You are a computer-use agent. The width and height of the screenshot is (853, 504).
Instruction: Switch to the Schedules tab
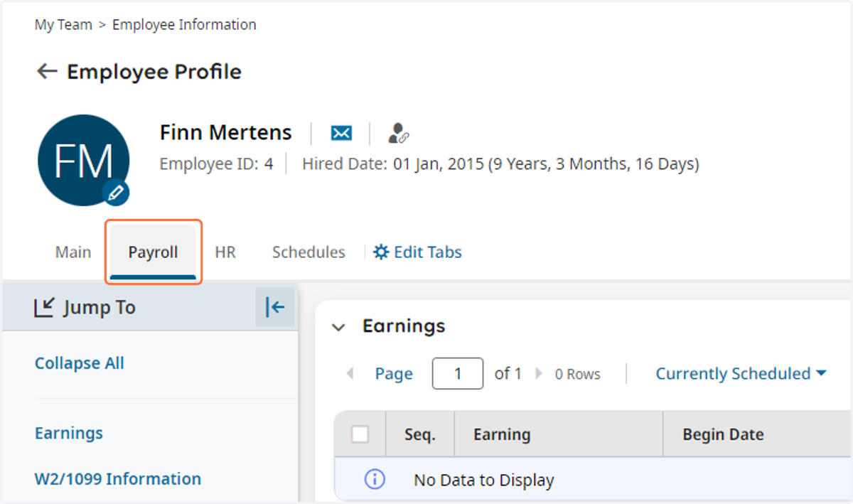309,252
